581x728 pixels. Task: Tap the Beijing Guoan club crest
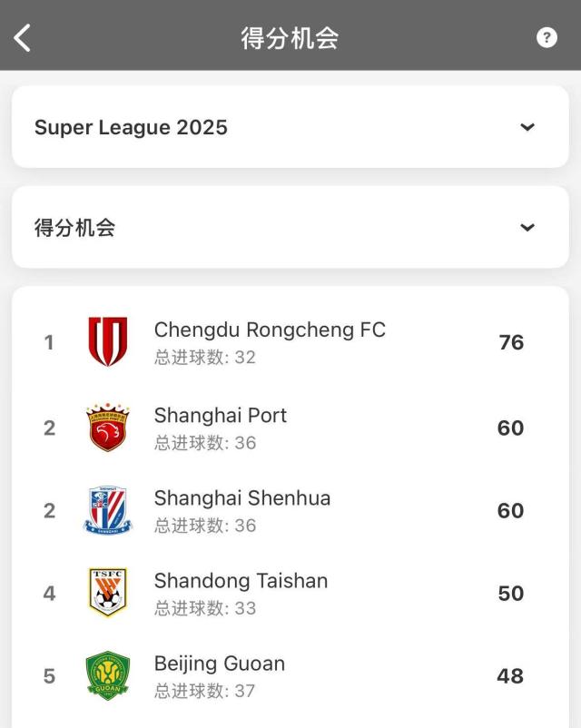click(x=107, y=675)
